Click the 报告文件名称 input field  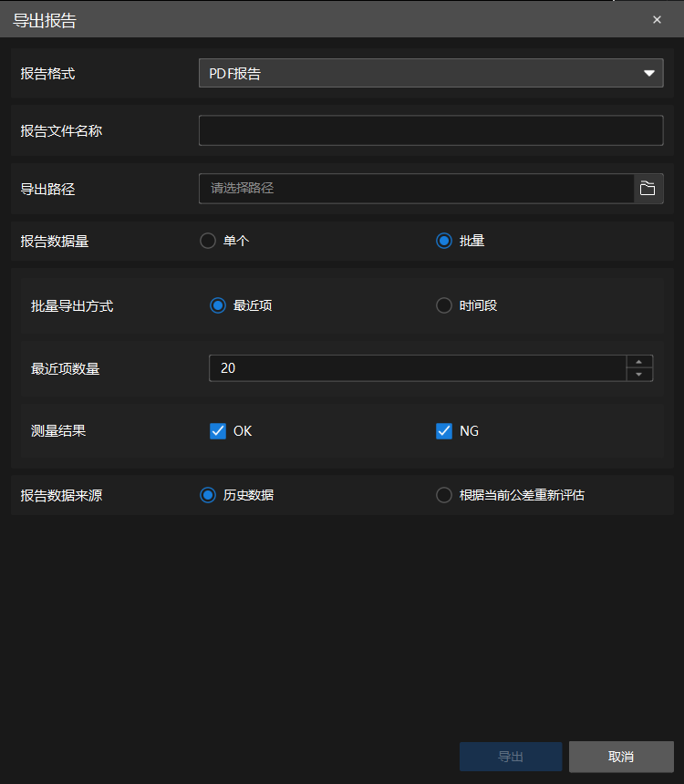pos(430,130)
